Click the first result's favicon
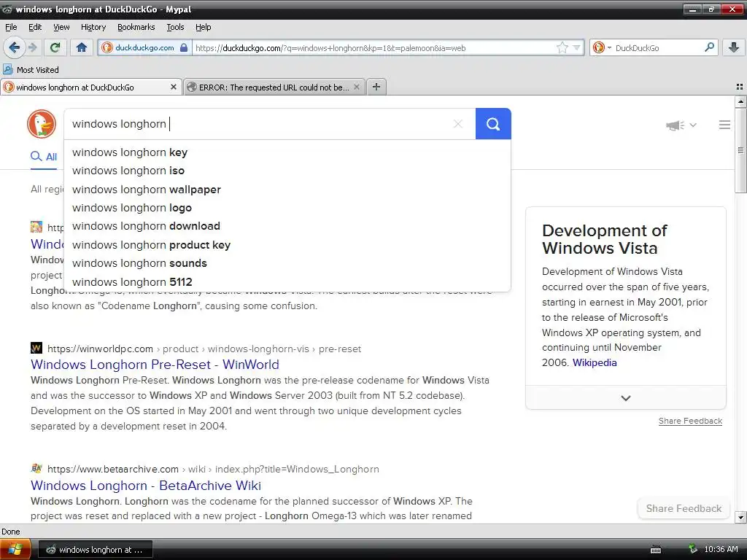The image size is (747, 560). [x=36, y=227]
